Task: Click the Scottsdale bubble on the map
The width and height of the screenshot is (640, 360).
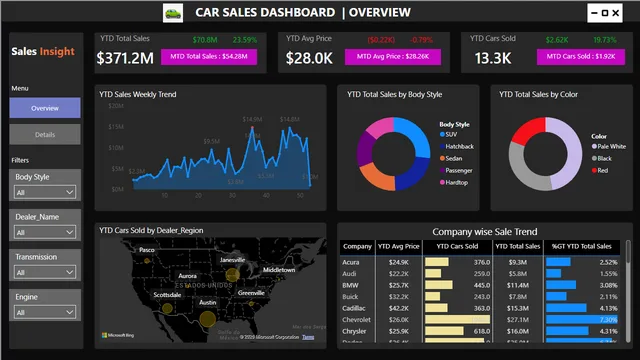Action: point(167,308)
